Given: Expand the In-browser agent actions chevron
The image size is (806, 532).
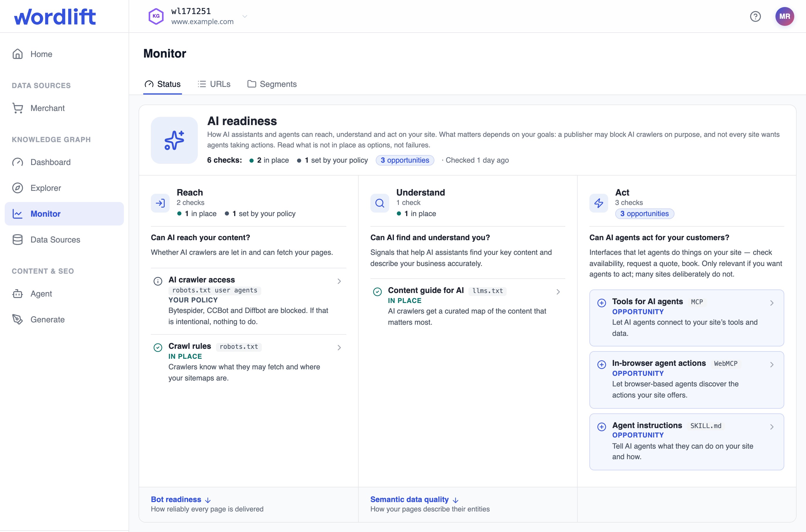Looking at the screenshot, I should coord(772,364).
